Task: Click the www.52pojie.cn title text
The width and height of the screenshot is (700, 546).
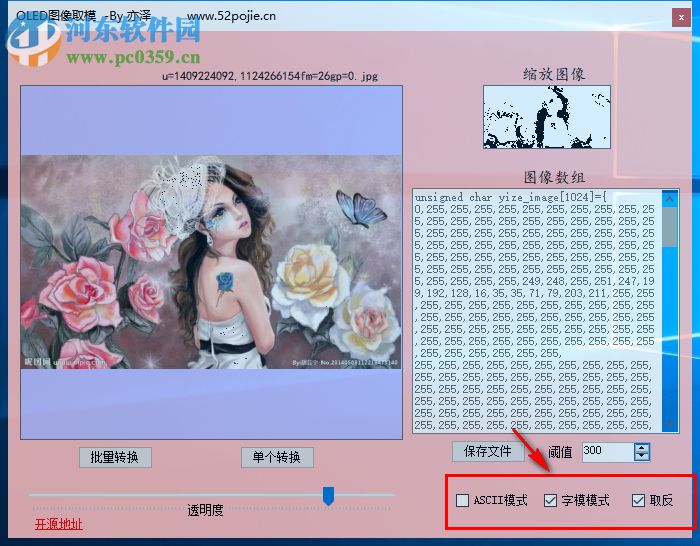Action: [231, 16]
